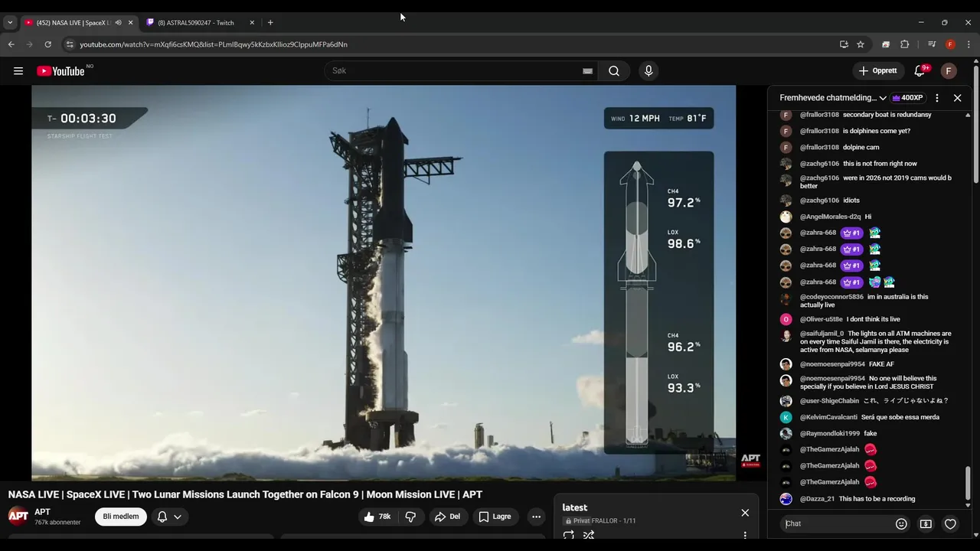Image resolution: width=980 pixels, height=551 pixels.
Task: Reload the page
Action: pyautogui.click(x=48, y=44)
